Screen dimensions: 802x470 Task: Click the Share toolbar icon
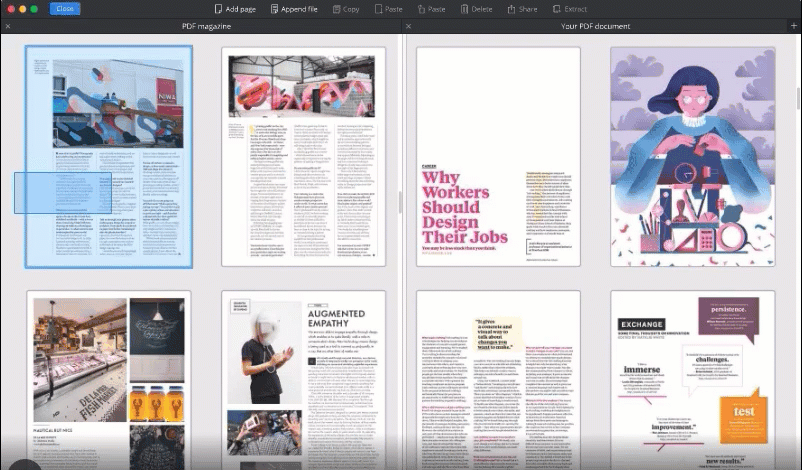(511, 9)
